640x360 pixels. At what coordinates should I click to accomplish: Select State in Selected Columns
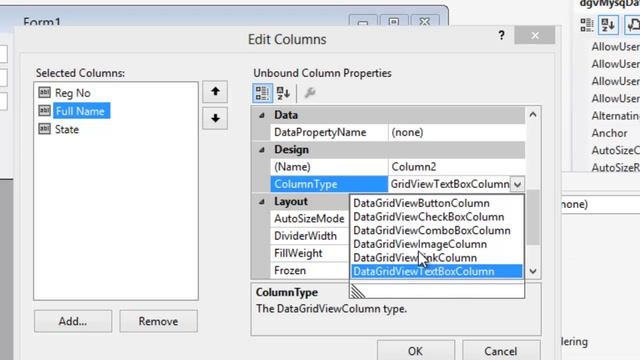tap(67, 130)
